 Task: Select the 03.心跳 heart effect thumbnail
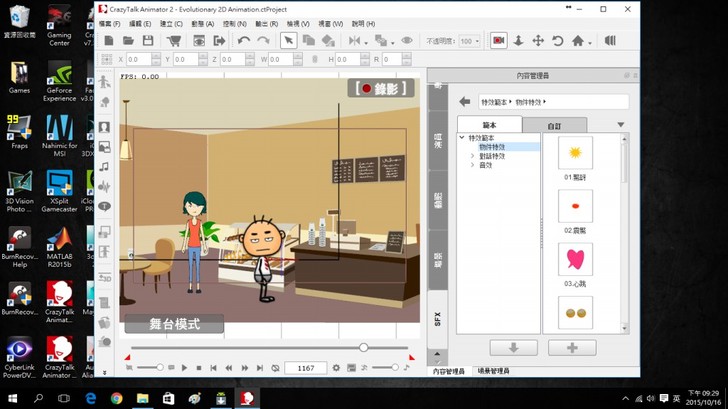(x=575, y=259)
